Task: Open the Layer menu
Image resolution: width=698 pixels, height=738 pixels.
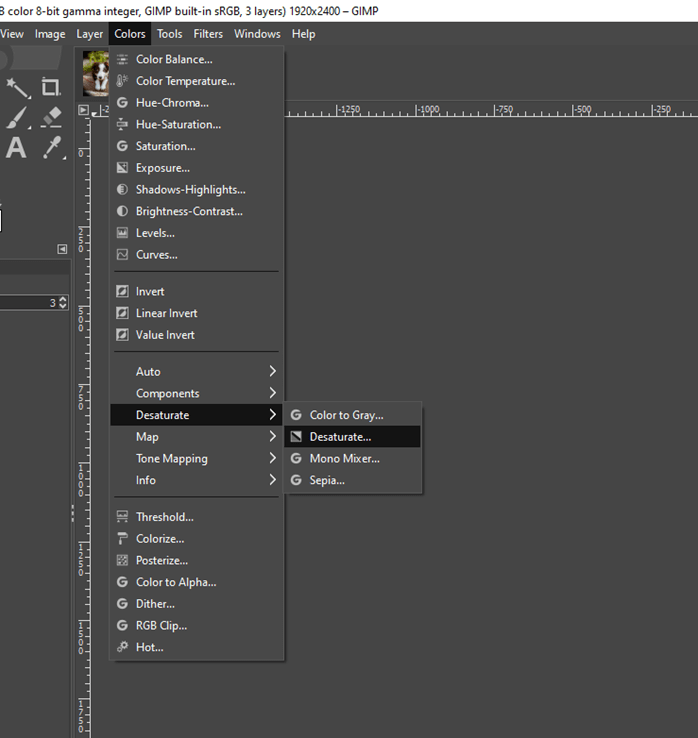Action: (89, 34)
